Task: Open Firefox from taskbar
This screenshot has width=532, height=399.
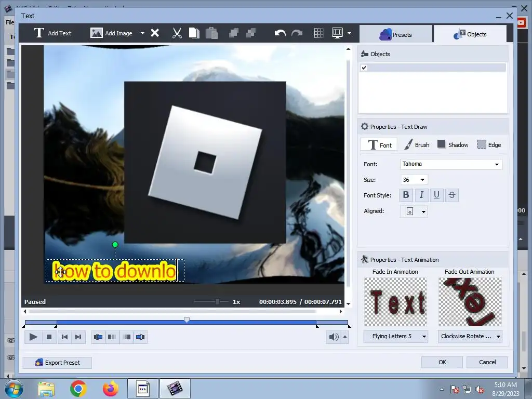Action: [111, 389]
